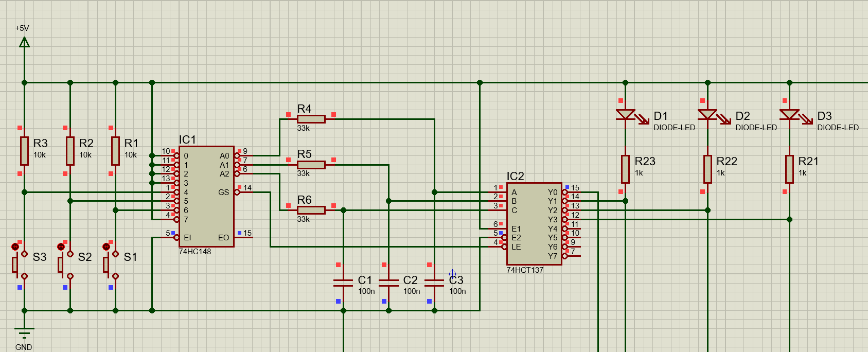
Task: Click the D3 LED diode symbol
Action: click(789, 115)
